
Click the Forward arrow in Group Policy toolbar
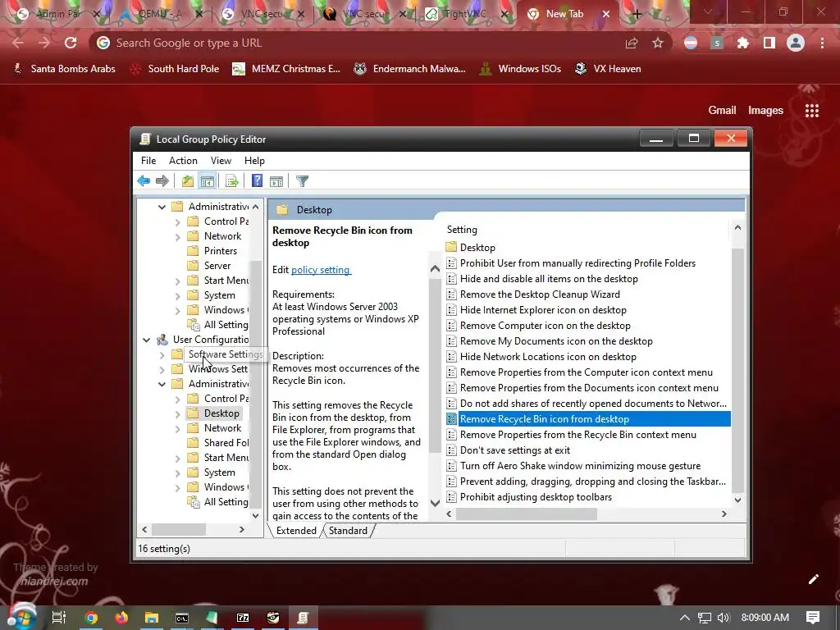[162, 181]
